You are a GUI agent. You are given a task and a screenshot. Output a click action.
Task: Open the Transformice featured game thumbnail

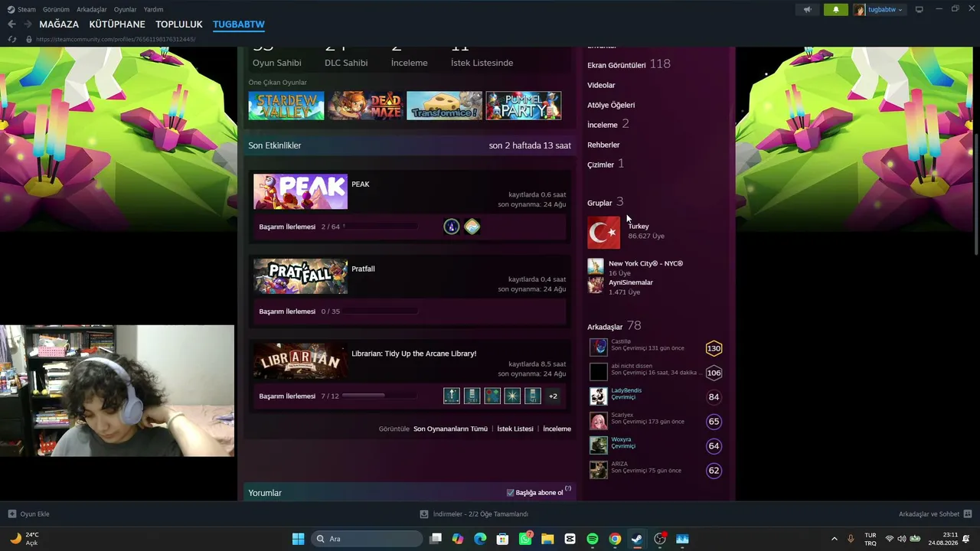coord(444,106)
